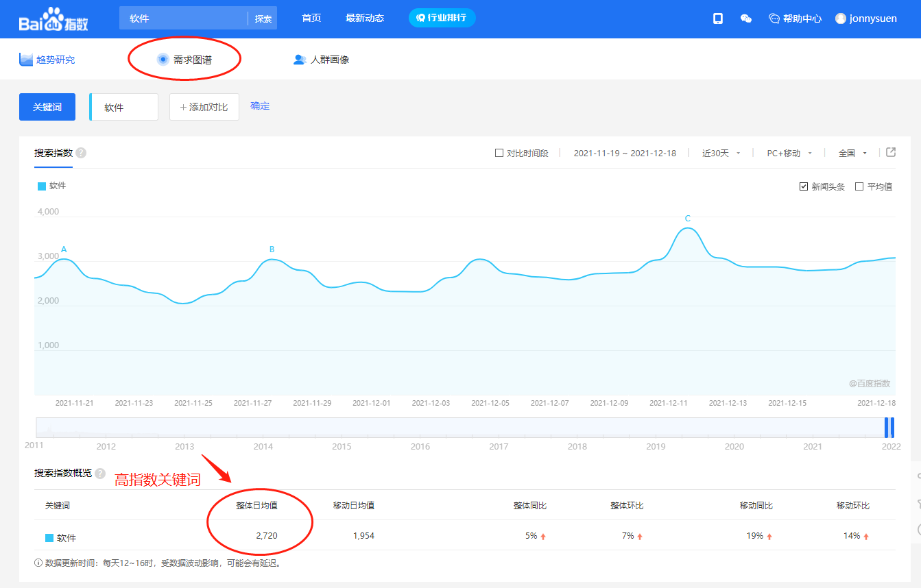
Task: Switch to the 需求图谱 tab
Action: coord(184,60)
